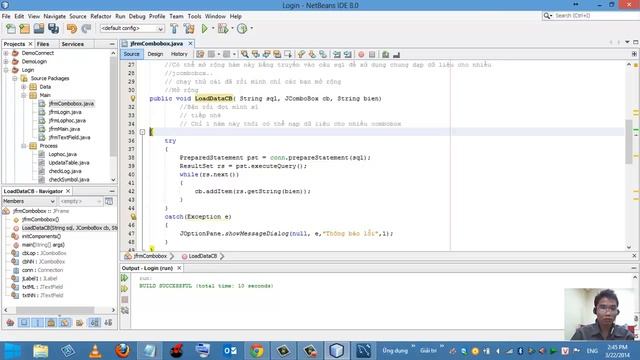Toggle Show Inner Classes in Navigator

point(65,323)
